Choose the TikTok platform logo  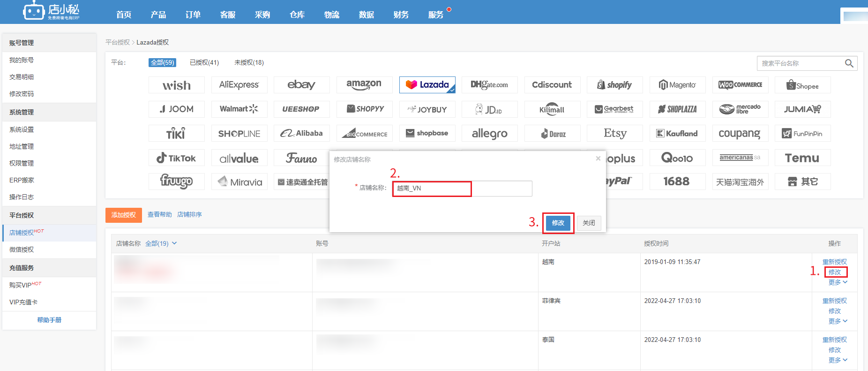177,158
